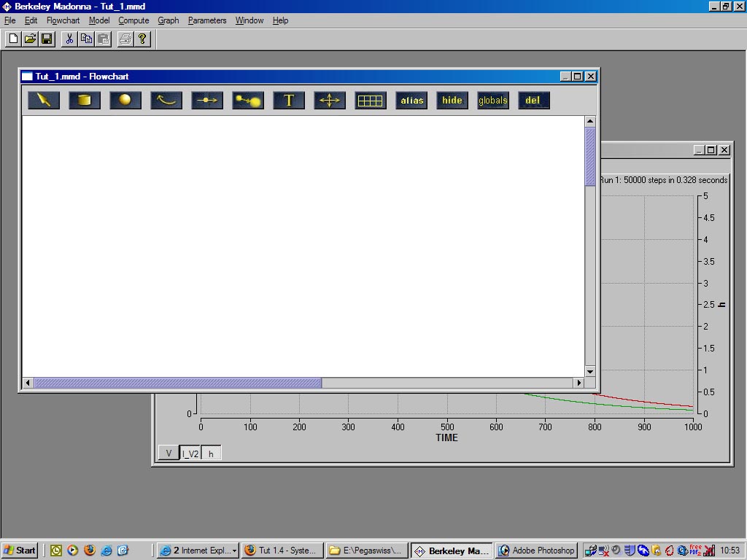This screenshot has height=560, width=747.
Task: Open the File menu
Action: [10, 20]
